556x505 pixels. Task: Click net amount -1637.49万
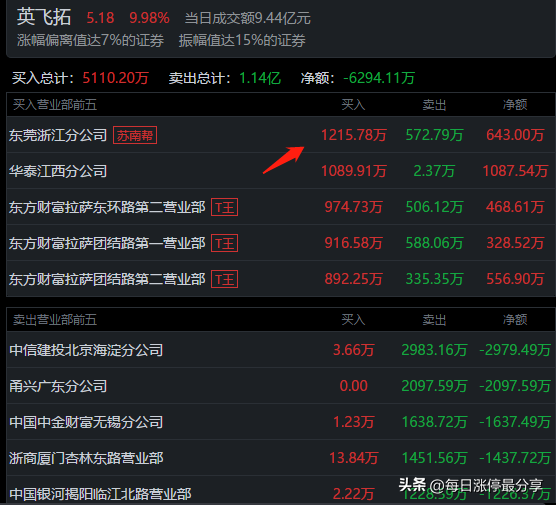pos(515,422)
